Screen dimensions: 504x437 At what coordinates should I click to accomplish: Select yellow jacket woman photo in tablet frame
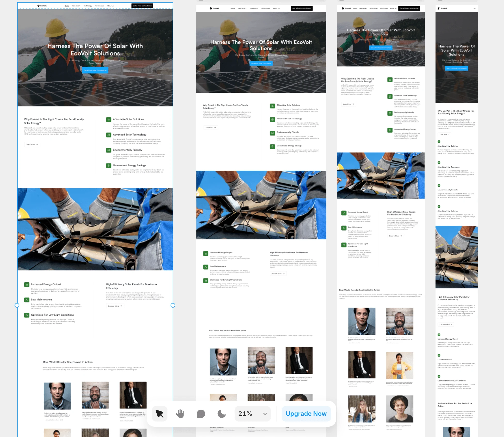click(400, 365)
